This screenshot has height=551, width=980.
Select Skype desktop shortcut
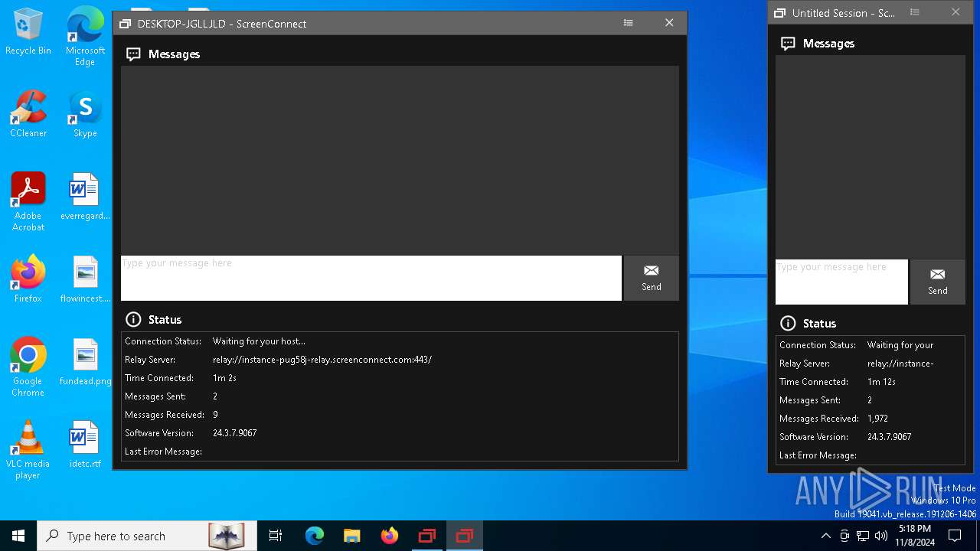click(x=85, y=115)
